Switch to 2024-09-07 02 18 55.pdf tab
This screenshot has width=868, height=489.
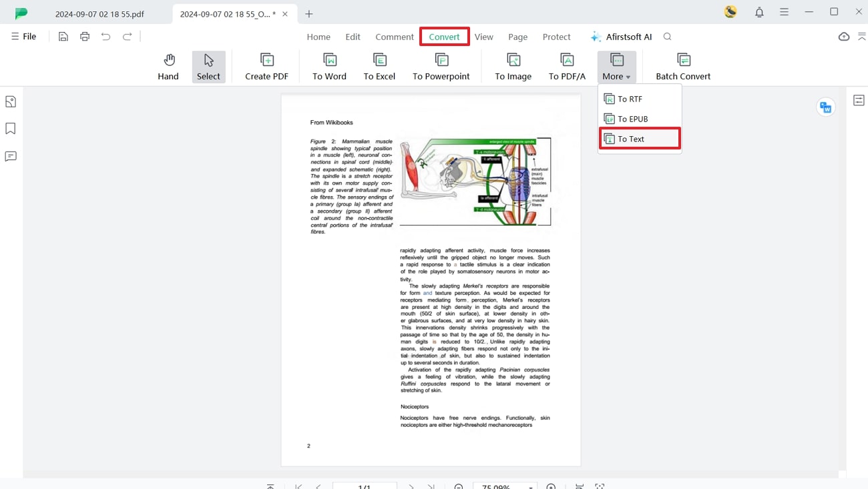click(x=99, y=13)
